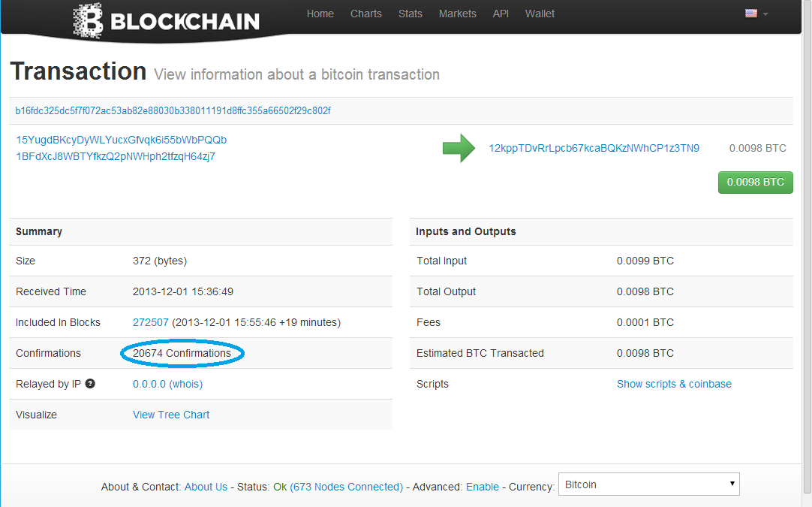Screen dimensions: 812x507
Task: Open the Markets nav item
Action: point(457,14)
